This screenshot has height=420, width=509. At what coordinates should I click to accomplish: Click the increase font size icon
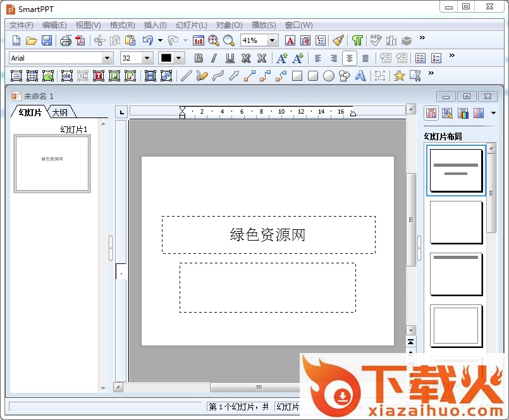tap(282, 58)
